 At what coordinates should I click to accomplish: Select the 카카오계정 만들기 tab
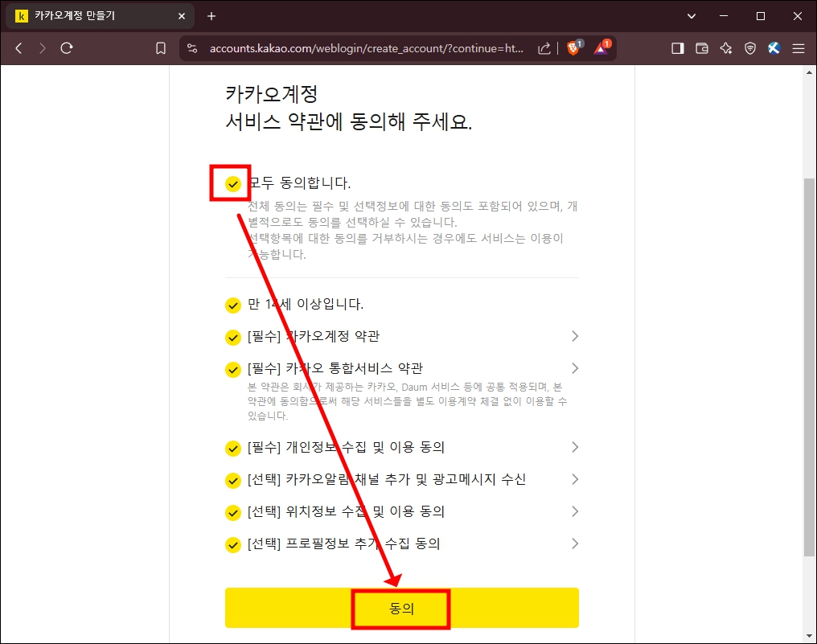[x=100, y=16]
